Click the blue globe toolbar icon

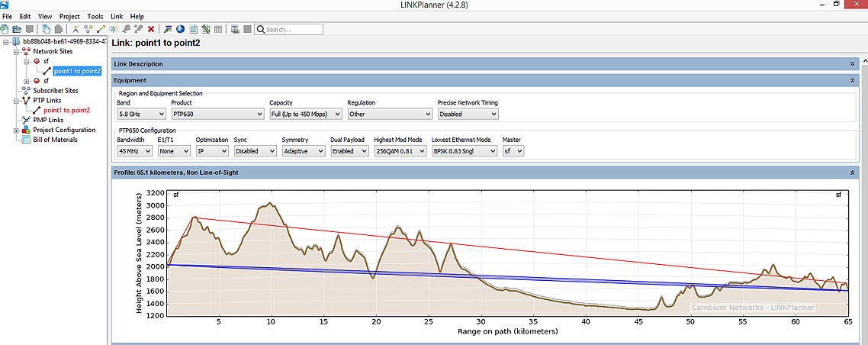click(180, 29)
